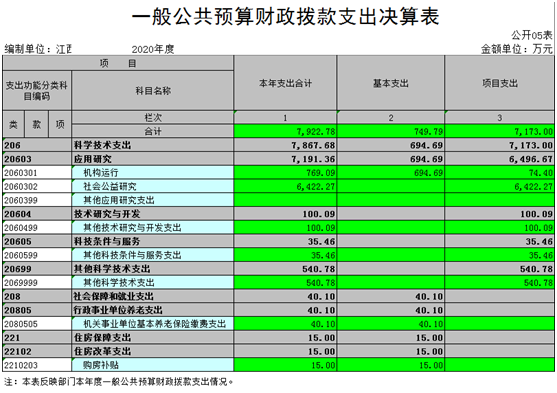
Task: Select the 项目支出 column header
Action: [x=499, y=83]
